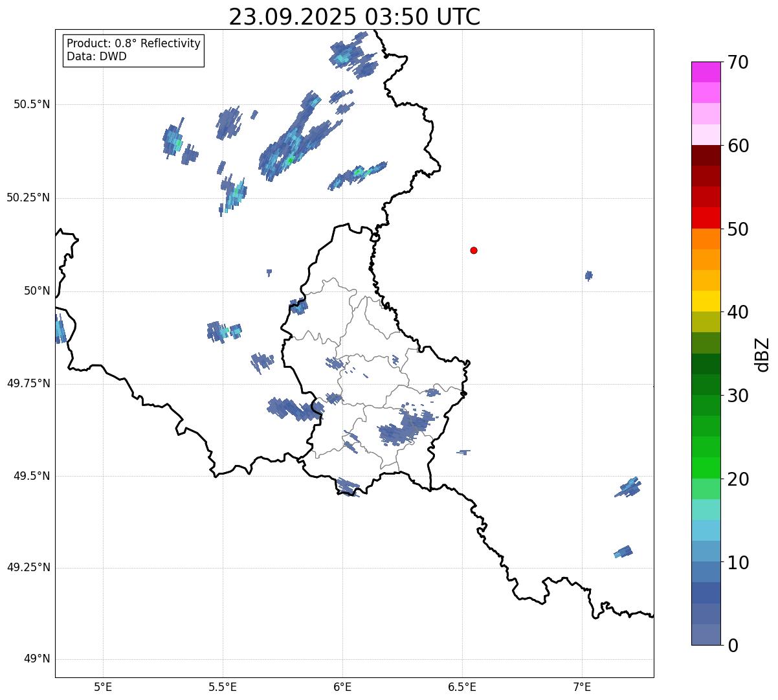This screenshot has width=778, height=700.
Task: Click the latitude label "49°N"
Action: [37, 659]
